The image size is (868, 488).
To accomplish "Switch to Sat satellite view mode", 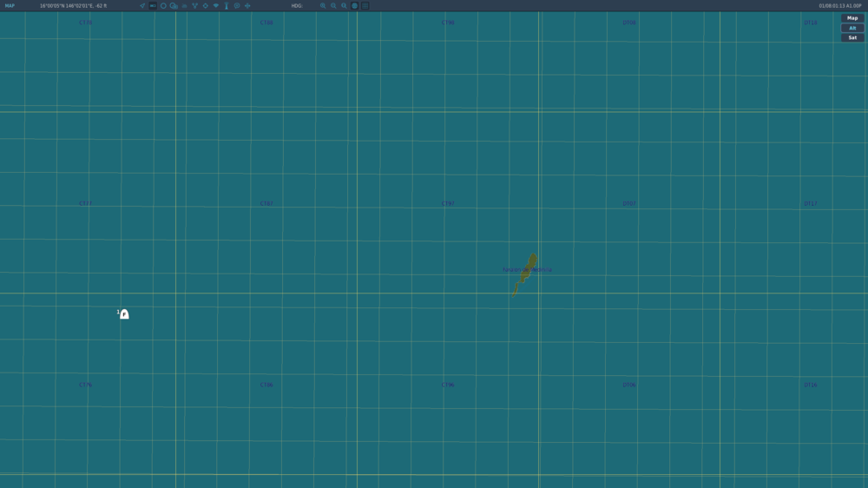I will pyautogui.click(x=852, y=37).
